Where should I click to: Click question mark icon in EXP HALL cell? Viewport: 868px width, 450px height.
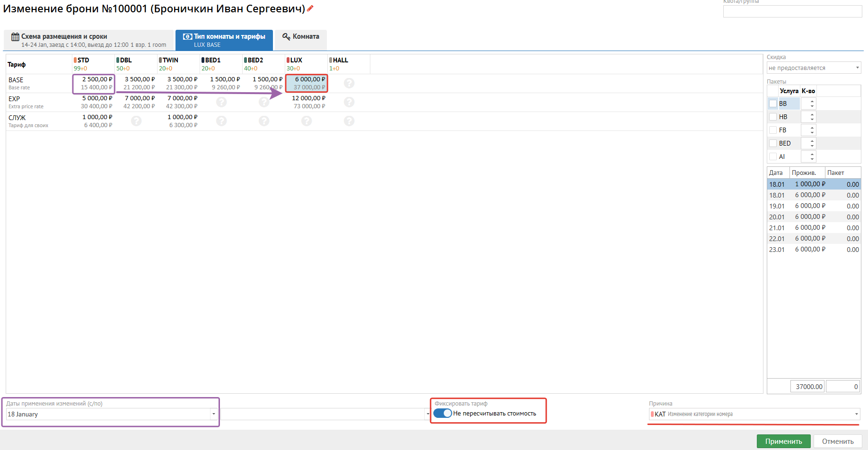coord(349,102)
